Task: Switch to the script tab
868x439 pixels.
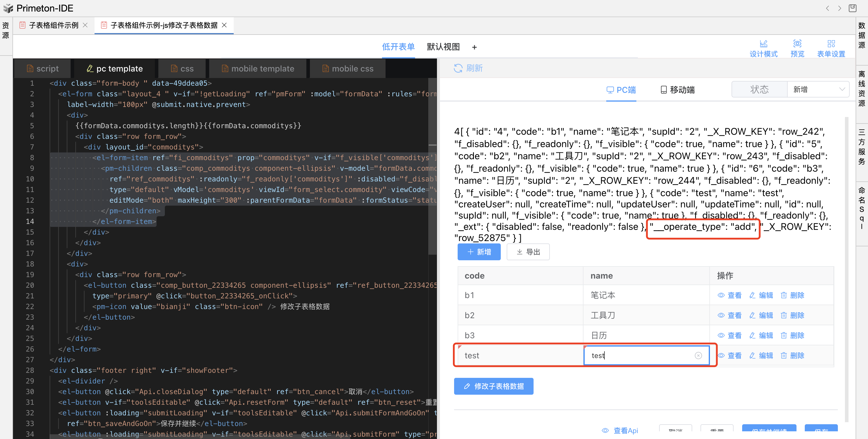Action: (x=43, y=69)
